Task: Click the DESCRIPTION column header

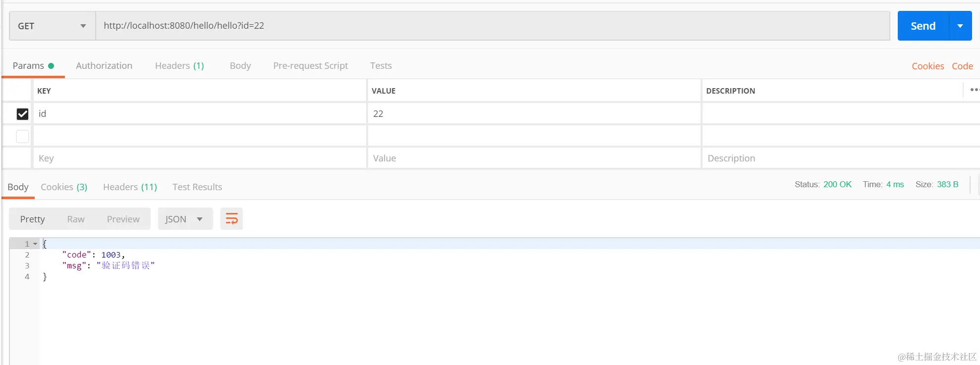Action: [730, 91]
